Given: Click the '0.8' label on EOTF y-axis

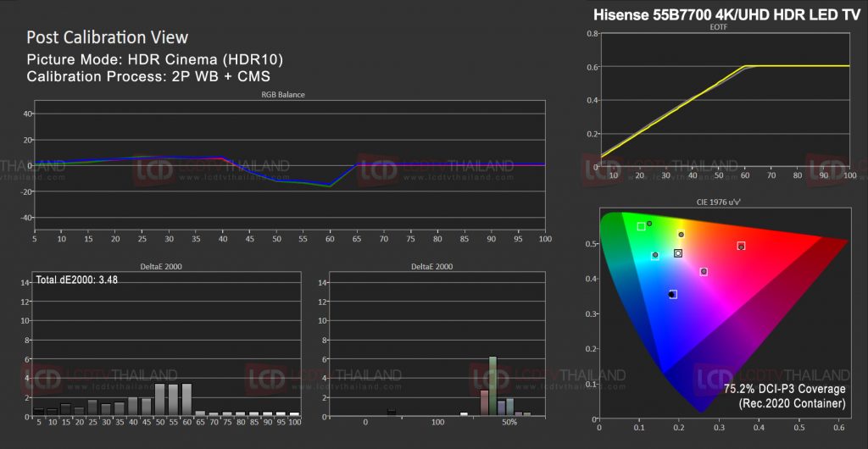Looking at the screenshot, I should [x=590, y=33].
